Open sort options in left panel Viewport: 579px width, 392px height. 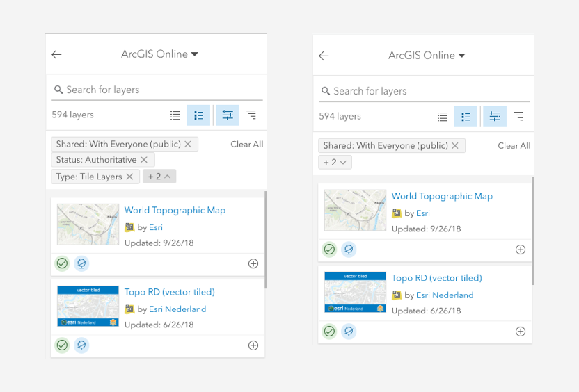point(251,115)
